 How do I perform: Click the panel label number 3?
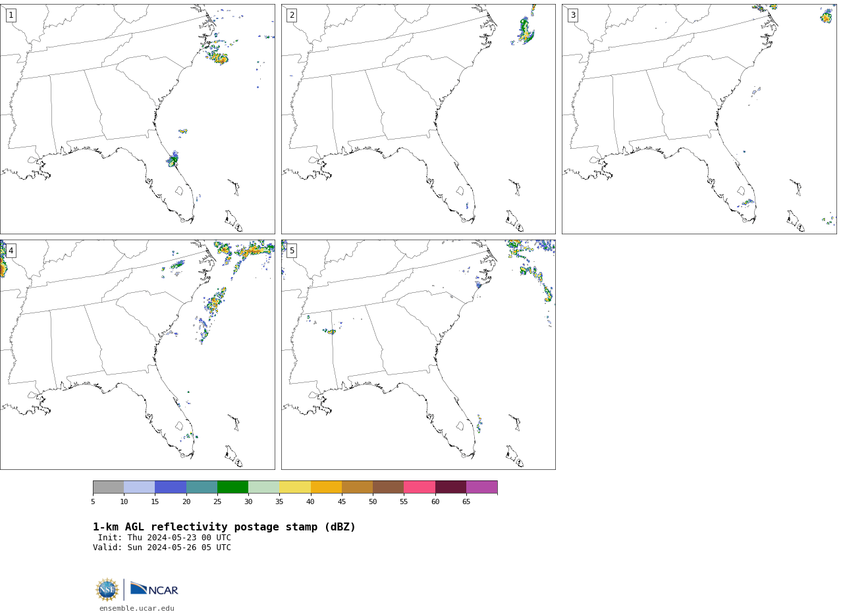pos(572,15)
